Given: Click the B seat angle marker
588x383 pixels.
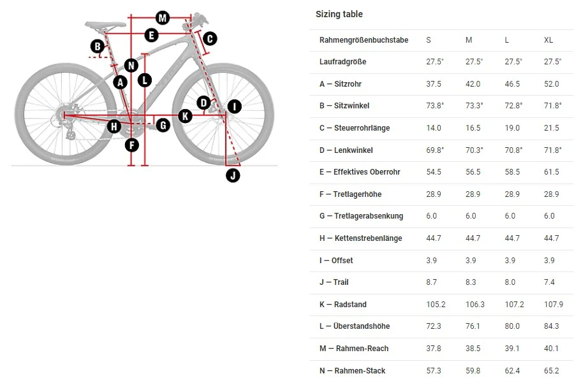Looking at the screenshot, I should [x=98, y=47].
